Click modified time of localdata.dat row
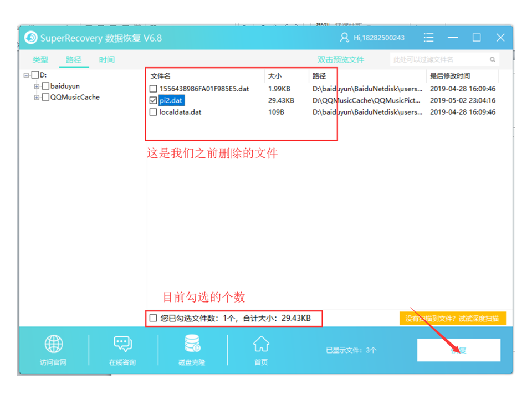This screenshot has height=399, width=532. (x=463, y=112)
